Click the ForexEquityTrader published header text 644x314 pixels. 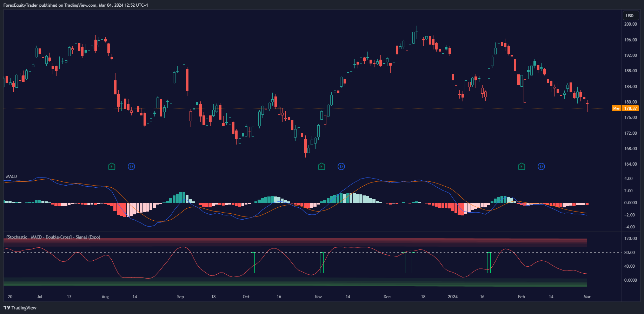pyautogui.click(x=76, y=5)
